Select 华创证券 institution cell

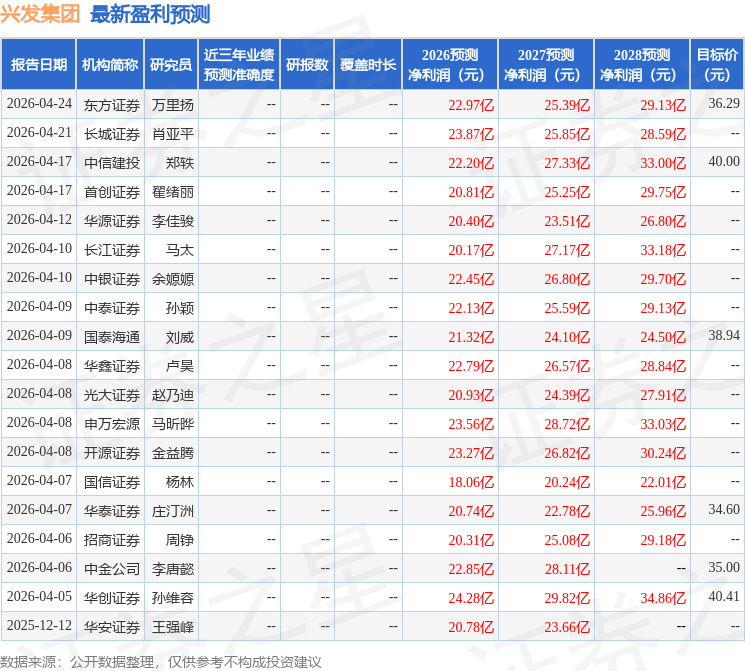point(112,598)
